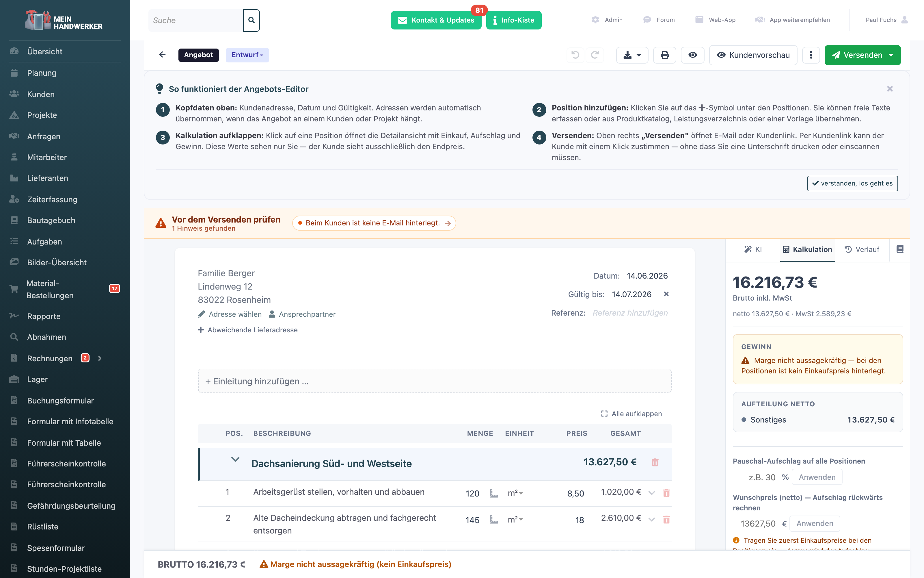The width and height of the screenshot is (924, 578).
Task: Open measurement tool for Alte Dacheindeckung quantity
Action: [494, 520]
